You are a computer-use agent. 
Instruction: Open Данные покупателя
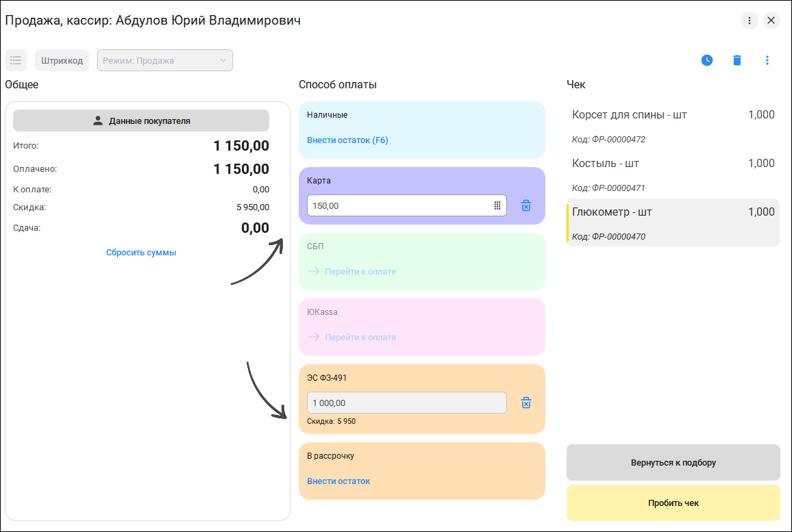[x=141, y=121]
